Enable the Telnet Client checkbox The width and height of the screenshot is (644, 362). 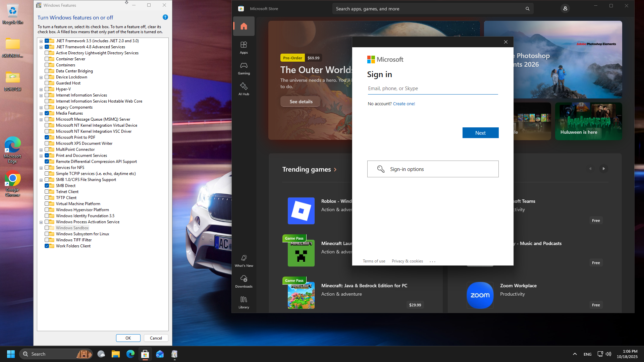pos(47,192)
